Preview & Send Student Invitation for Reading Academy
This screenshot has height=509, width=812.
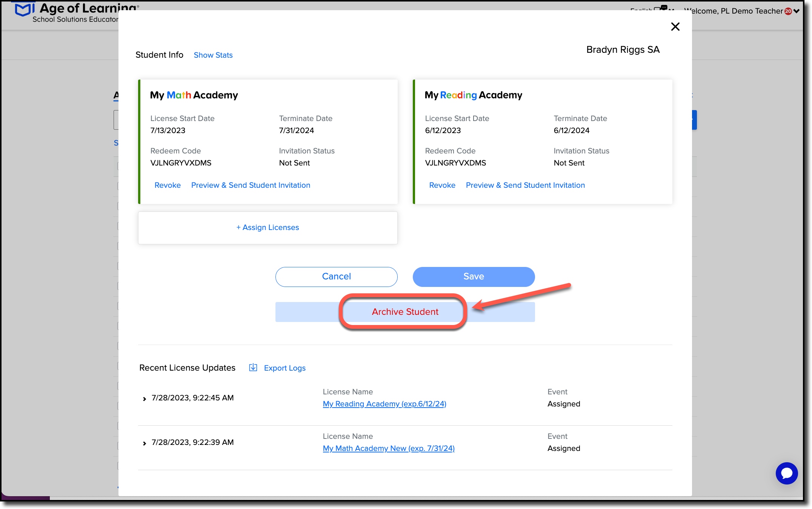coord(525,185)
